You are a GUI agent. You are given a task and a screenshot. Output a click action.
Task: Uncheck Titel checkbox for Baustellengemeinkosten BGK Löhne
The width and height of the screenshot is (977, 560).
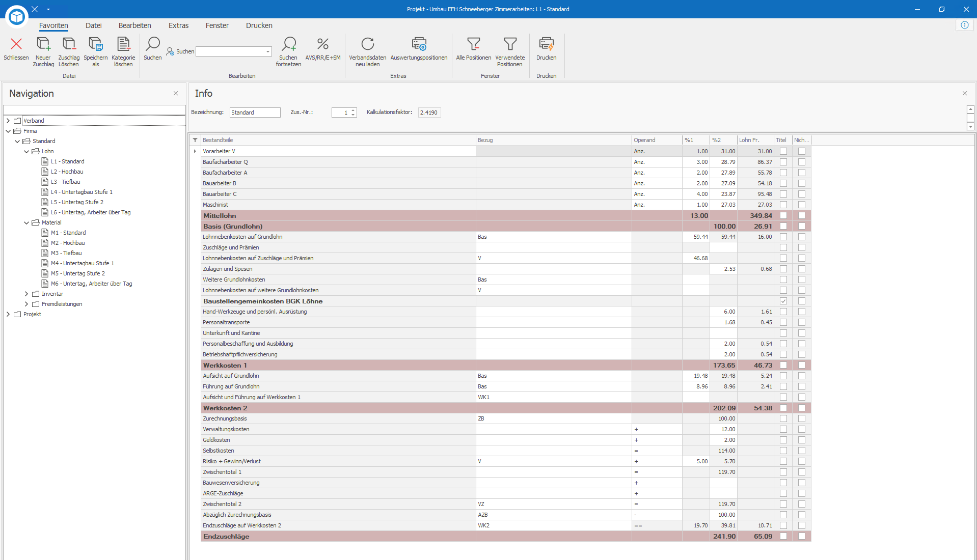tap(783, 301)
